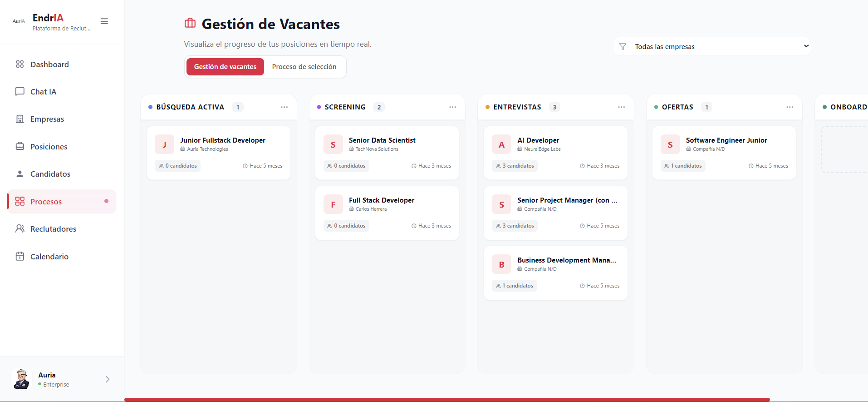Click the Reclutadores people icon
868x402 pixels.
tap(20, 228)
